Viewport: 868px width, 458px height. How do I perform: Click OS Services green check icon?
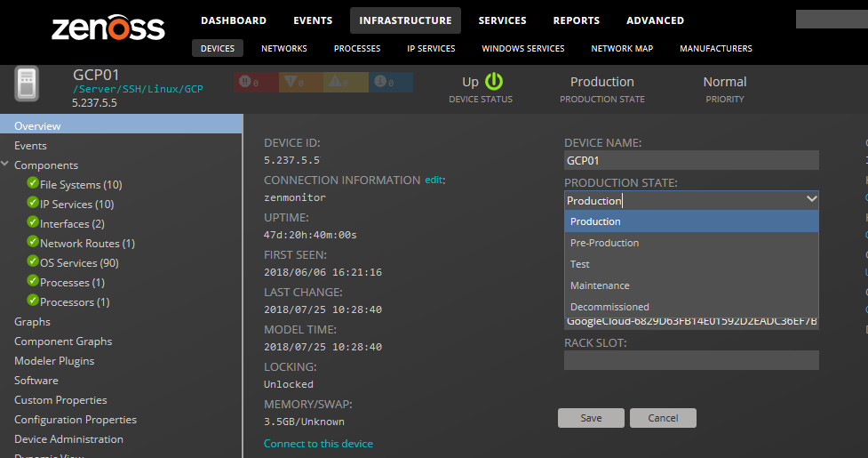[x=33, y=261]
